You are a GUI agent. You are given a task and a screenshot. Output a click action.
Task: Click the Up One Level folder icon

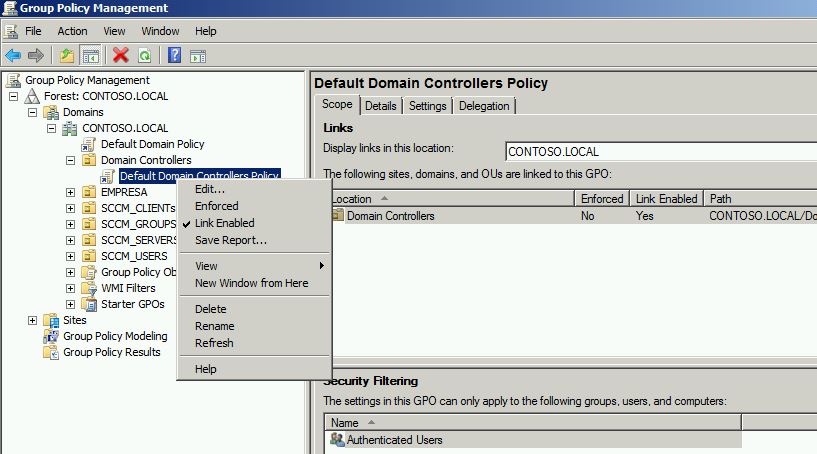tap(66, 56)
